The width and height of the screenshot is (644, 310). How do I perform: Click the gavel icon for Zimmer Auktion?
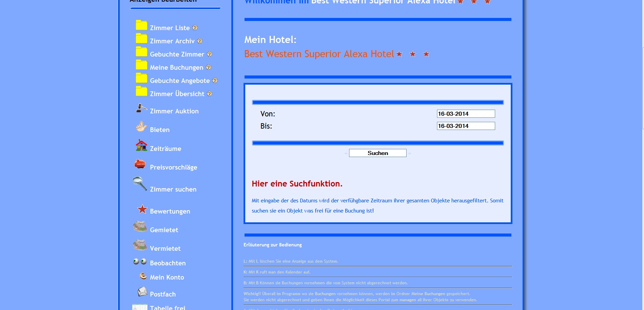pos(141,108)
